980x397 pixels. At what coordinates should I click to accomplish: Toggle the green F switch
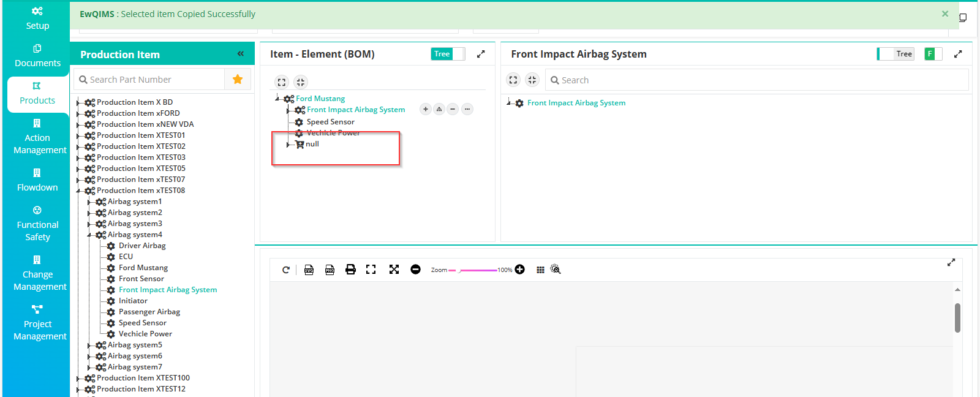click(933, 54)
